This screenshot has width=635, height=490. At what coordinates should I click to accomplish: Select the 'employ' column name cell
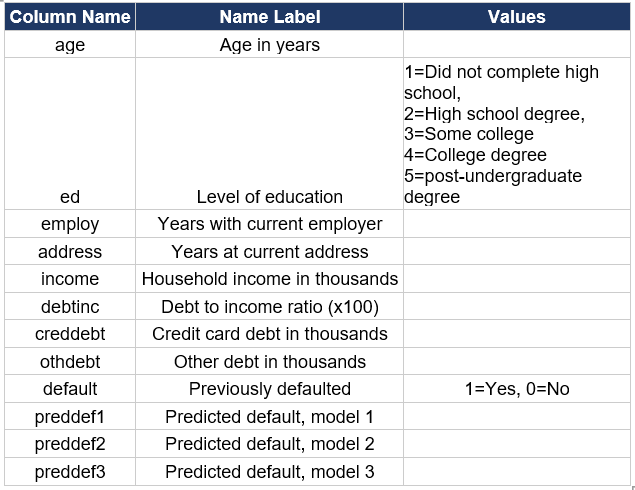pos(70,224)
